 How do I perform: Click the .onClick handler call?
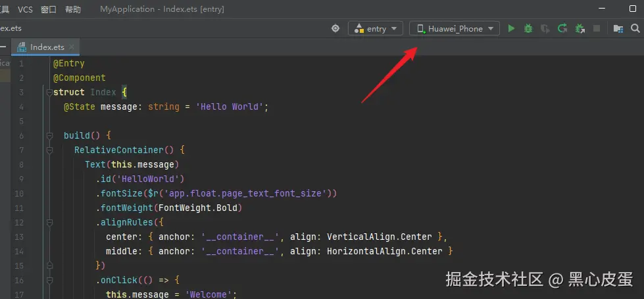[116, 280]
